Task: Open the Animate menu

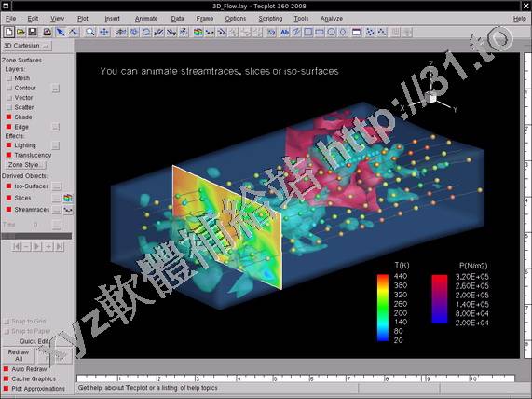Action: coord(146,19)
